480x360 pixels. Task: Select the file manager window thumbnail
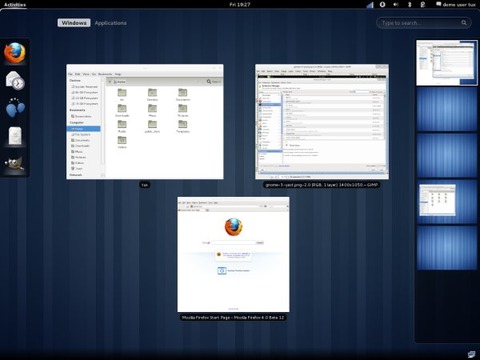click(145, 122)
